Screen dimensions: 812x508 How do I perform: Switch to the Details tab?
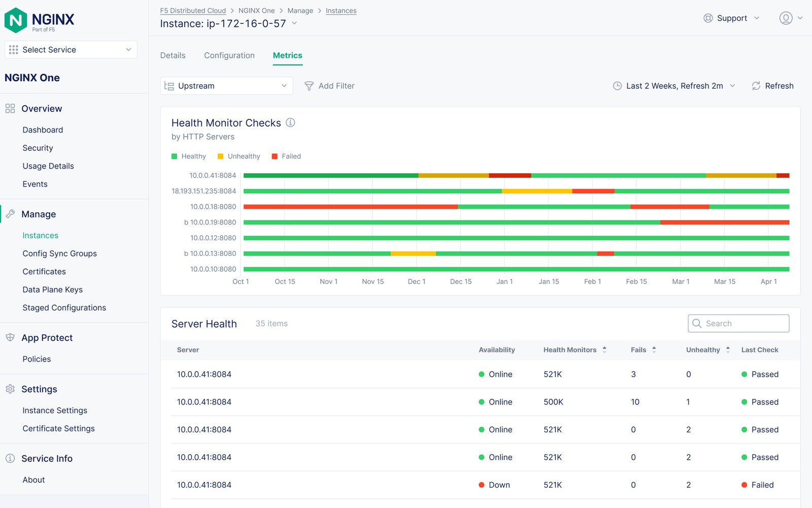tap(173, 55)
